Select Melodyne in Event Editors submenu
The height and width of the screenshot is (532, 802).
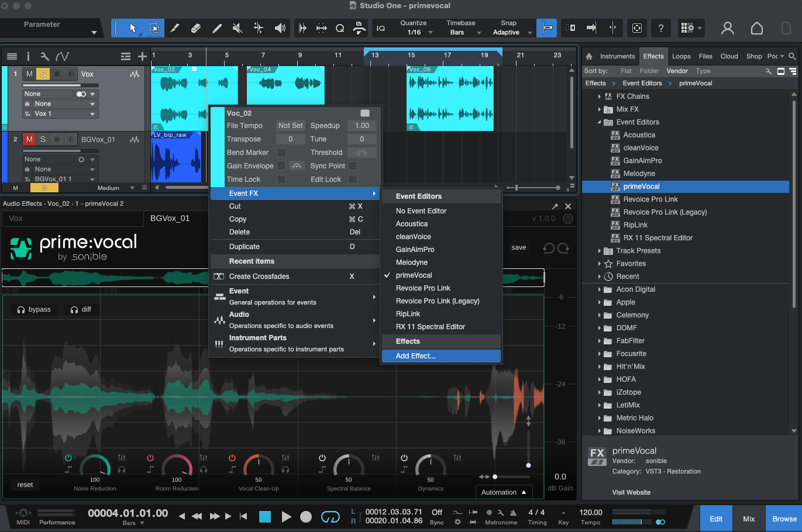pyautogui.click(x=440, y=262)
